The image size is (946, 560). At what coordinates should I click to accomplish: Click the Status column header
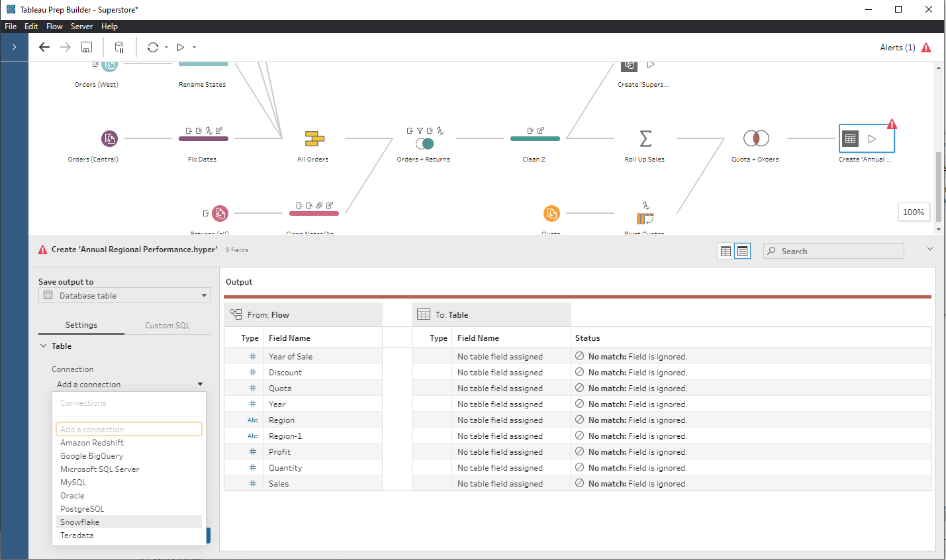[x=587, y=338]
